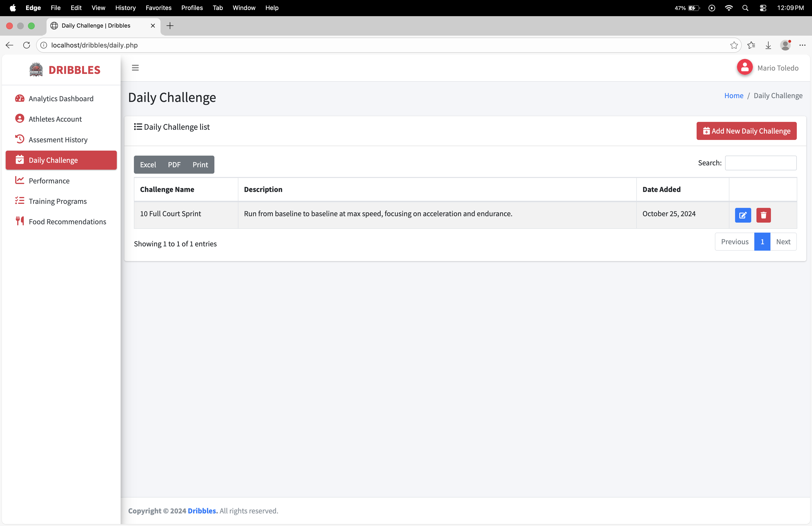Click Mario Toledo user avatar
The width and height of the screenshot is (812, 526).
[744, 67]
